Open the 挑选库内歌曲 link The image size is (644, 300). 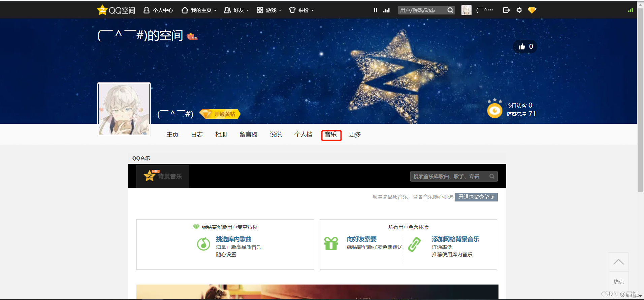click(234, 239)
